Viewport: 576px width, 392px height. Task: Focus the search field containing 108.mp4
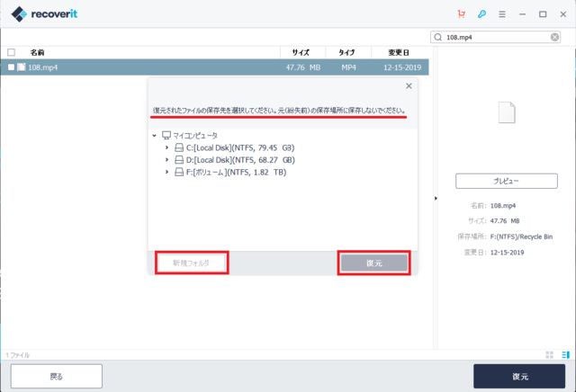pyautogui.click(x=495, y=37)
